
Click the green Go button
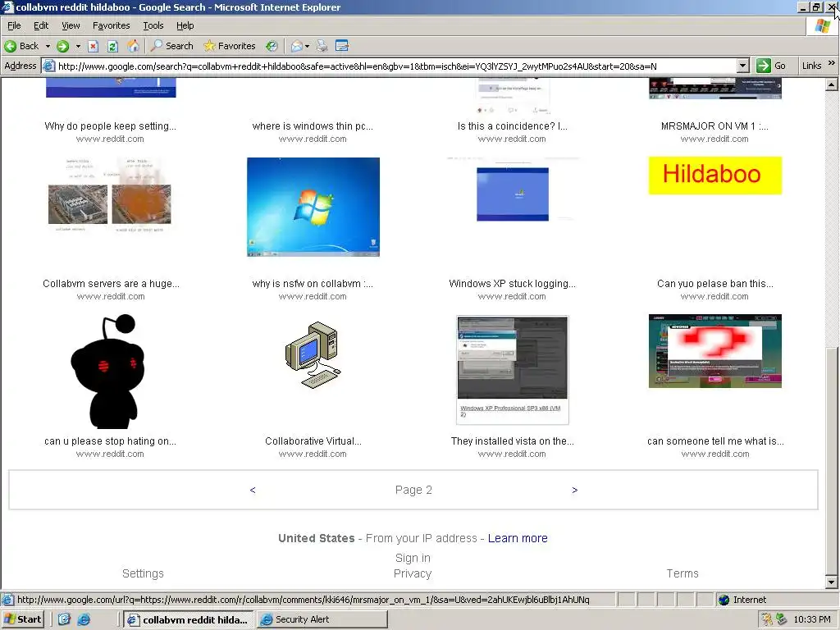(771, 66)
